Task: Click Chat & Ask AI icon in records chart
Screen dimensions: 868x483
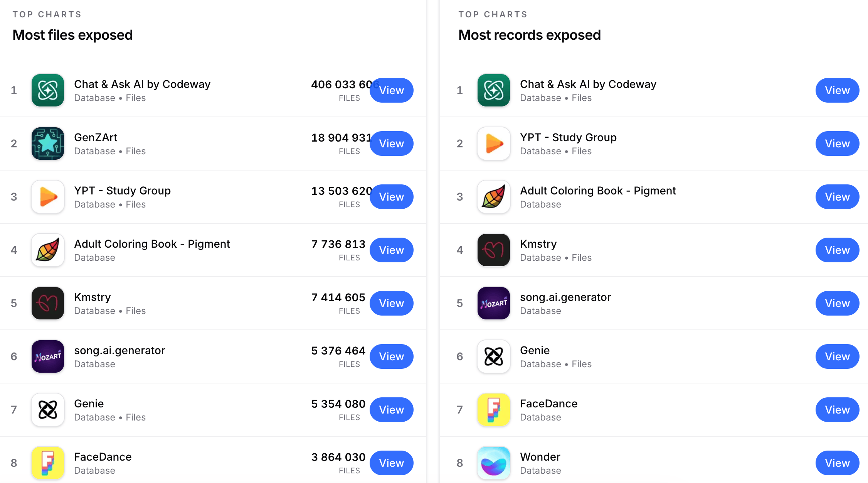Action: pyautogui.click(x=493, y=90)
